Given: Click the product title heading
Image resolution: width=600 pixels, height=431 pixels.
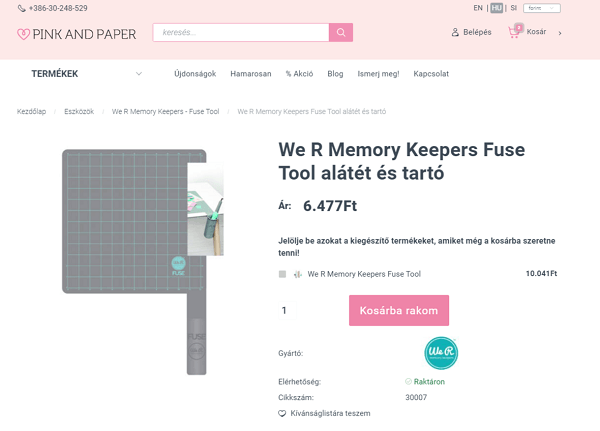Looking at the screenshot, I should coord(401,161).
